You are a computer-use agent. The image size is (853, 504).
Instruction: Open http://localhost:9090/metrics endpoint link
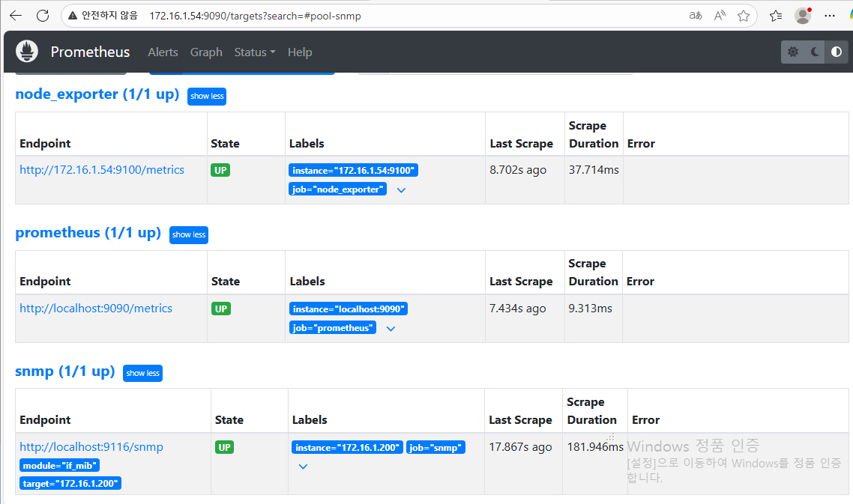click(96, 309)
